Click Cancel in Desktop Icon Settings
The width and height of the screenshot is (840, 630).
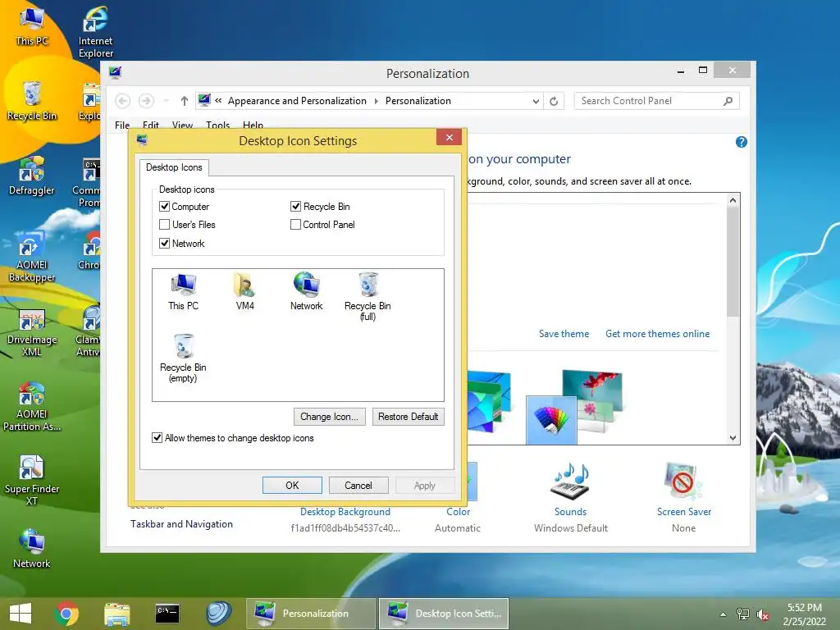[358, 485]
